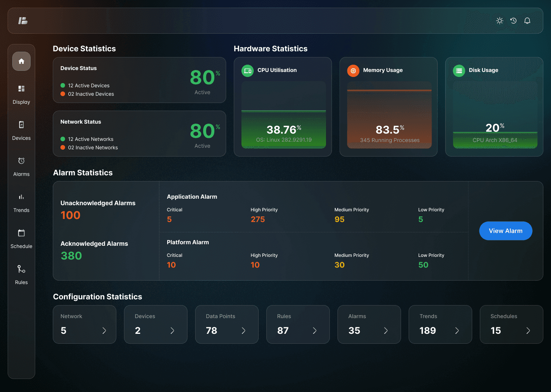Image resolution: width=551 pixels, height=392 pixels.
Task: Click Application Alarm Medium Priority 95
Action: pos(339,219)
